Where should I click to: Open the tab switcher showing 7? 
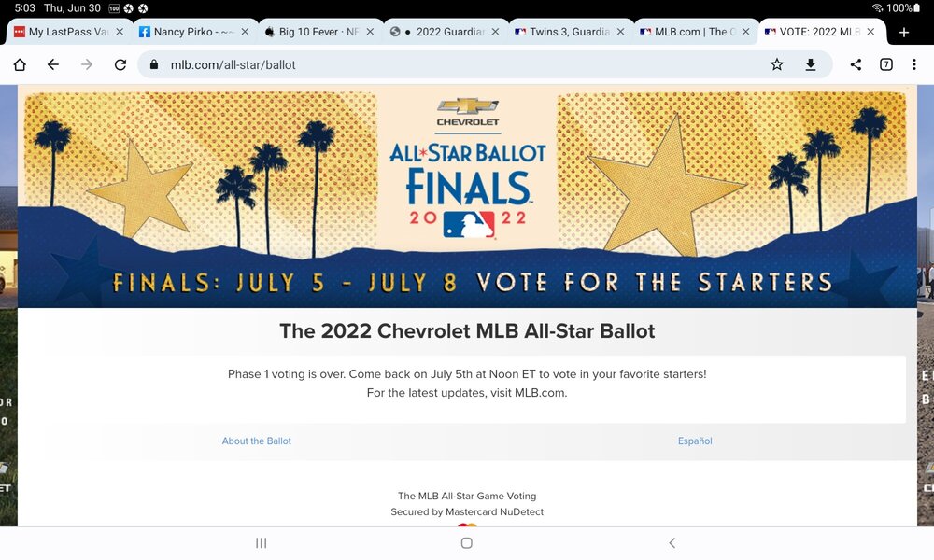coord(886,64)
